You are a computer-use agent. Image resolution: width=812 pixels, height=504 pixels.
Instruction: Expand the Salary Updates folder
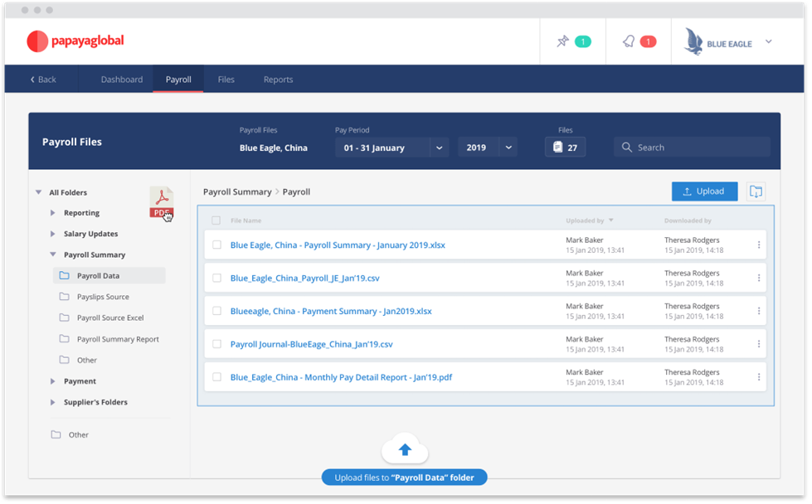click(52, 234)
